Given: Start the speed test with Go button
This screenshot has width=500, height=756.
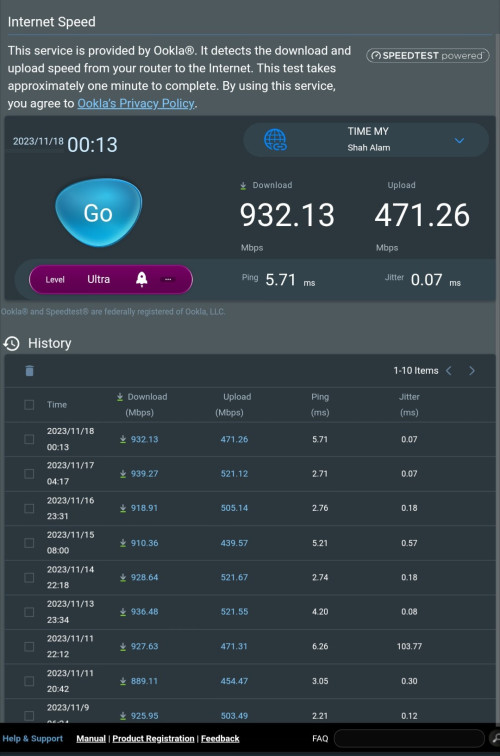Looking at the screenshot, I should [x=98, y=213].
